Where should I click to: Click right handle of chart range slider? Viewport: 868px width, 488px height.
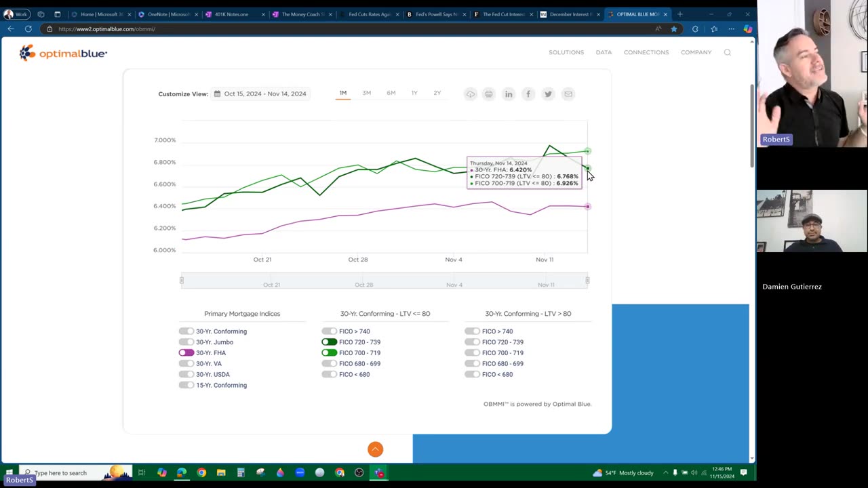(587, 280)
